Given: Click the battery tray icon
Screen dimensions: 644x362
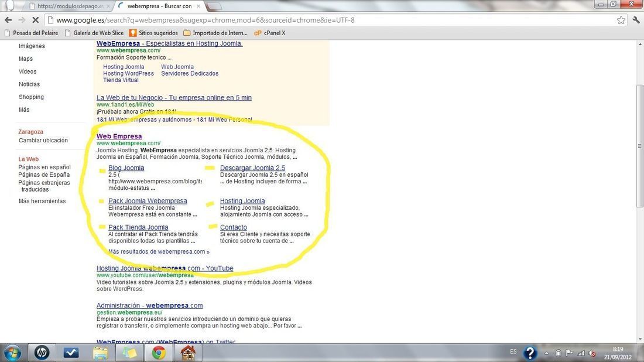Looking at the screenshot, I should point(558,353).
